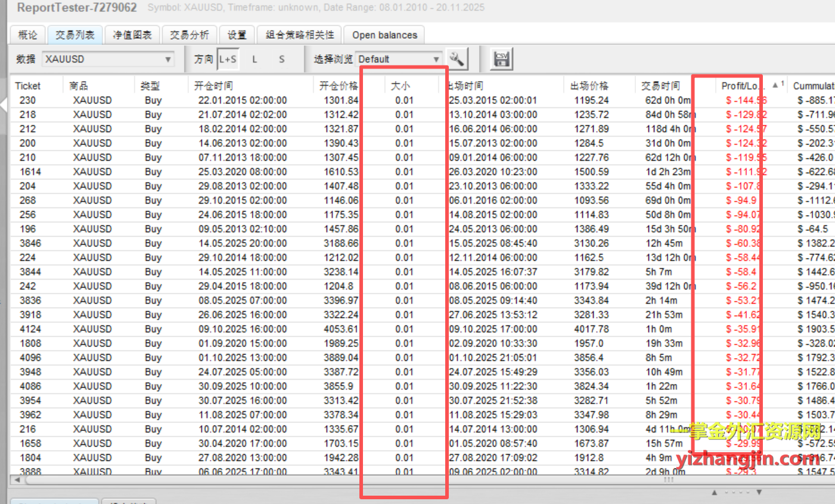Switch to the 概论 tab
The height and width of the screenshot is (504, 835).
tap(27, 35)
